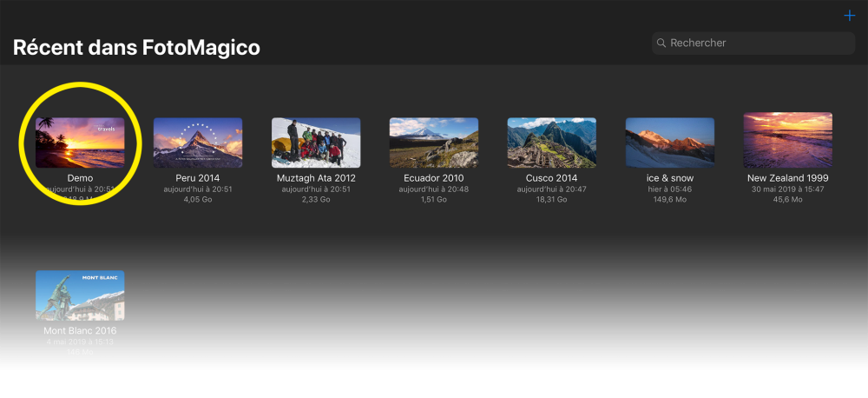The height and width of the screenshot is (398, 868).
Task: Open the Muztagh Ata 2012 thumbnail
Action: click(x=316, y=143)
